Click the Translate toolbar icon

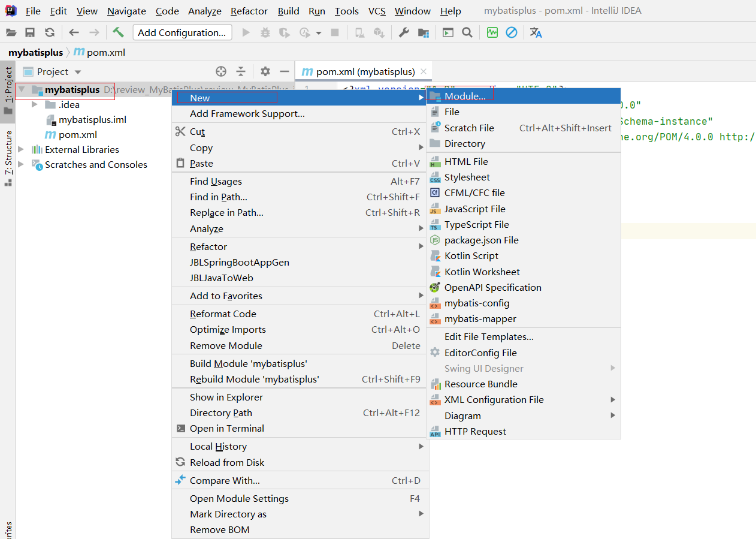pos(536,32)
